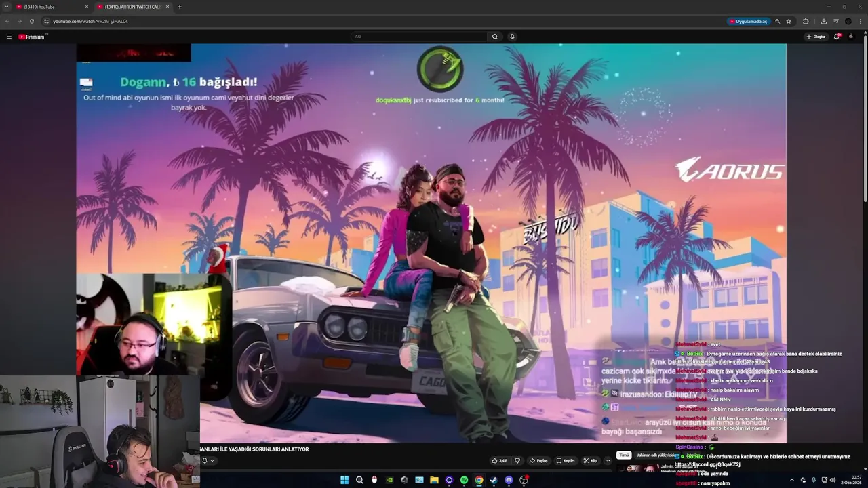Image resolution: width=868 pixels, height=488 pixels.
Task: Open the Chrome profile avatar
Action: point(848,21)
